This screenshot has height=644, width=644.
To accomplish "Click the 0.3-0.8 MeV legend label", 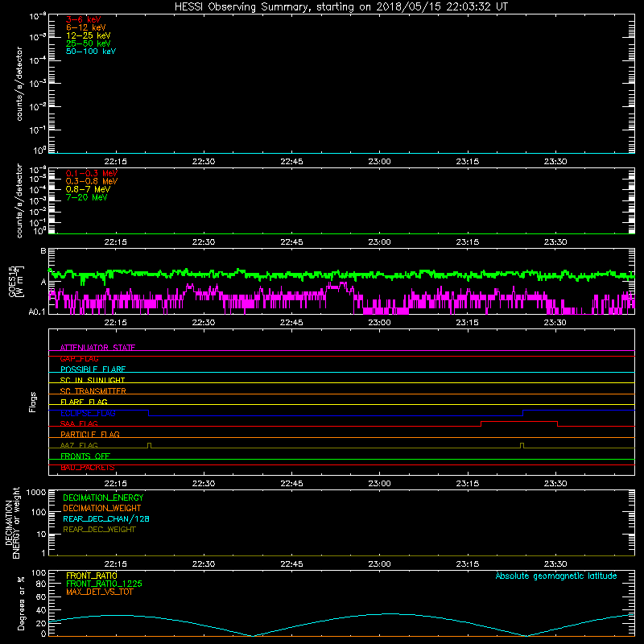I will point(92,181).
